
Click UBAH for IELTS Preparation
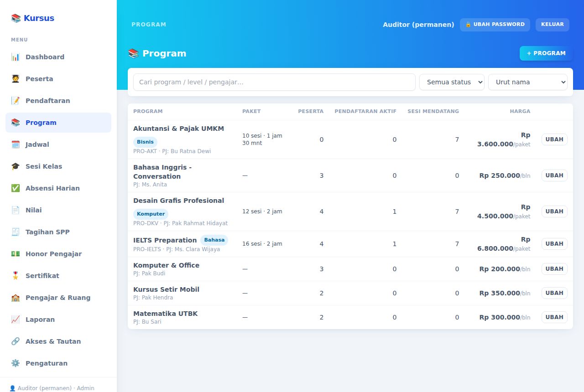554,244
